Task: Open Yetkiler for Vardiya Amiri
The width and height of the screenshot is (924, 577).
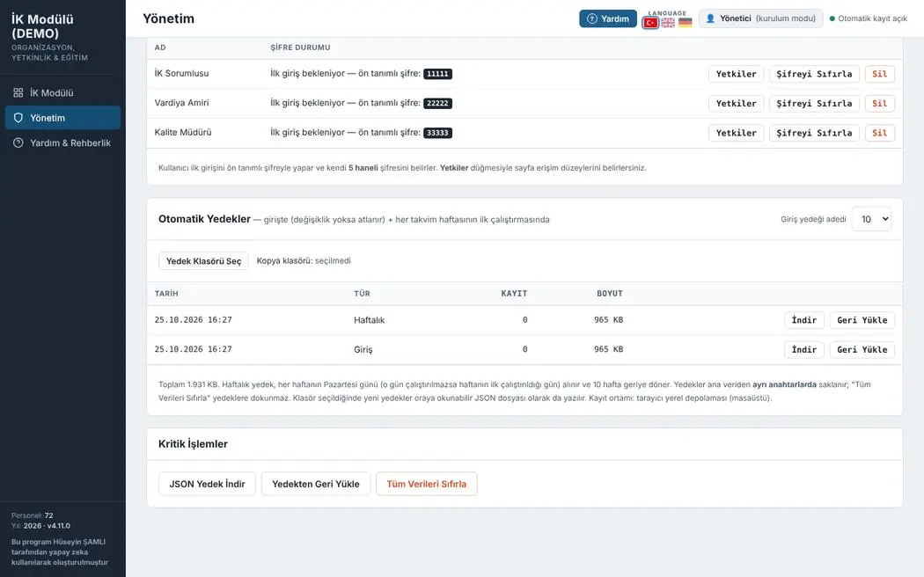Action: click(x=736, y=103)
